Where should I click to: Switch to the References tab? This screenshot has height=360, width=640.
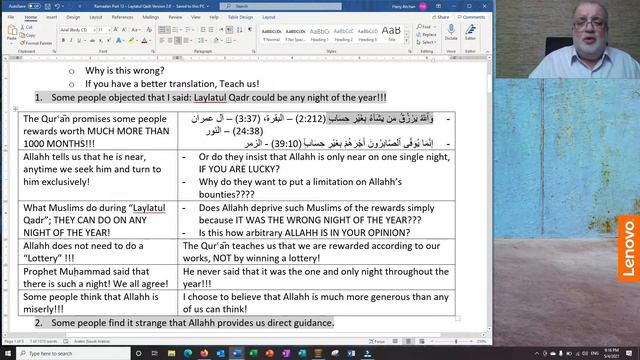(x=122, y=17)
